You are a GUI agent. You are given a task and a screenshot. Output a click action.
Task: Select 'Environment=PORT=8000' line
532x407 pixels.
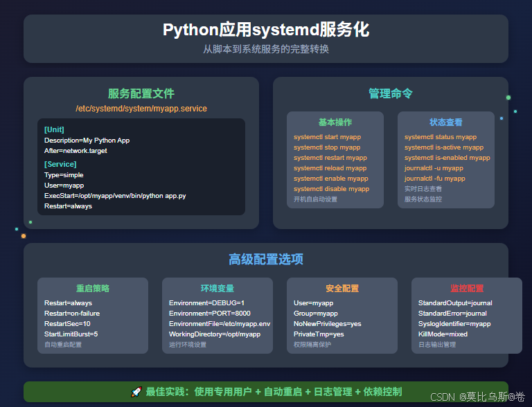click(210, 314)
